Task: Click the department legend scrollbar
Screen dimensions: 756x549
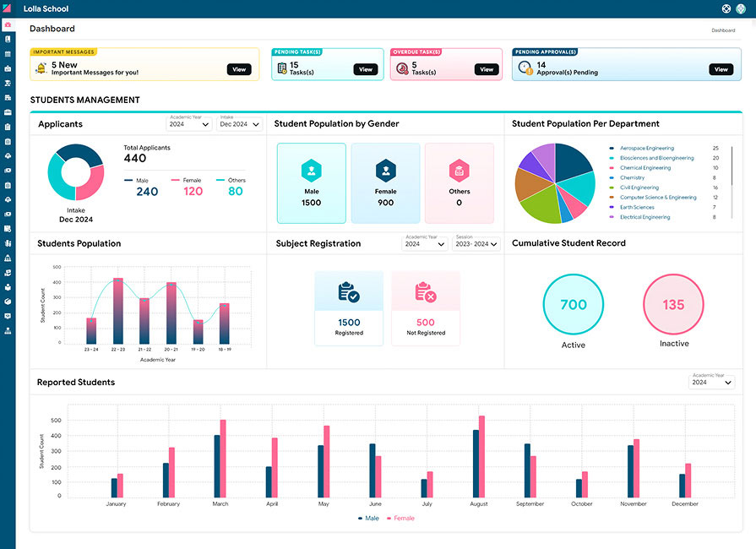Action: [x=732, y=160]
